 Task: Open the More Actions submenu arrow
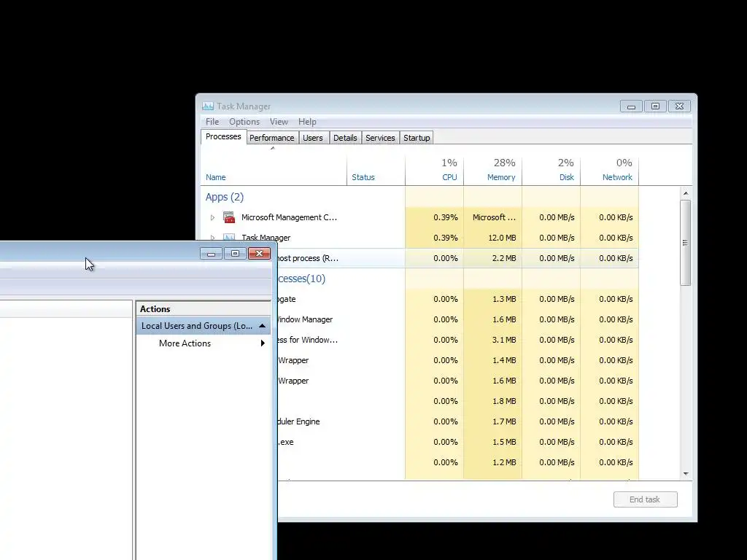[x=263, y=343]
